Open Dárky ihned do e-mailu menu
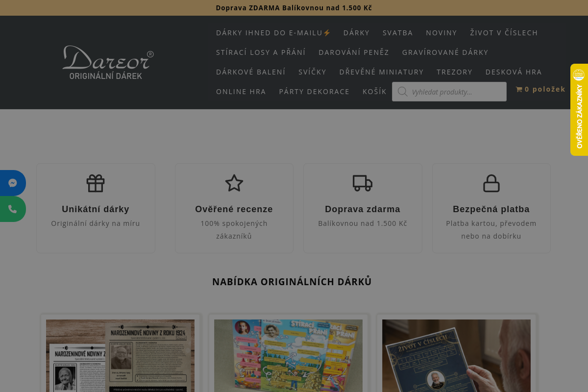588x392 pixels. click(x=273, y=33)
